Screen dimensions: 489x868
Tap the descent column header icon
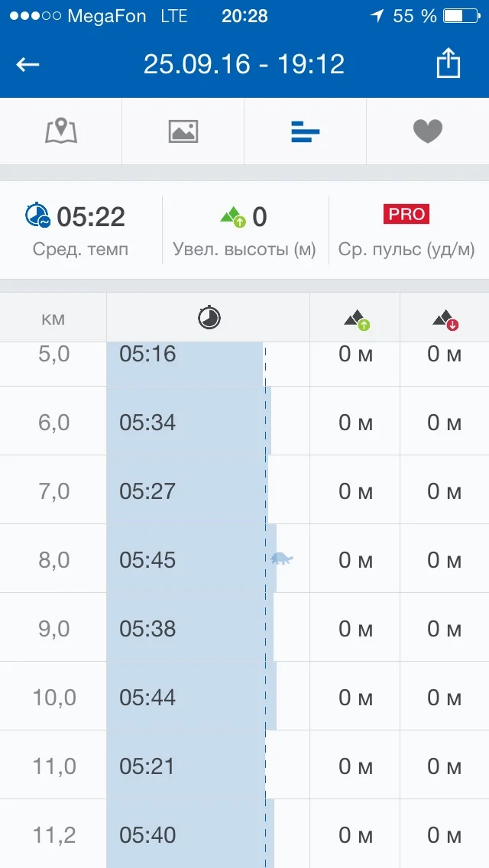(x=445, y=320)
